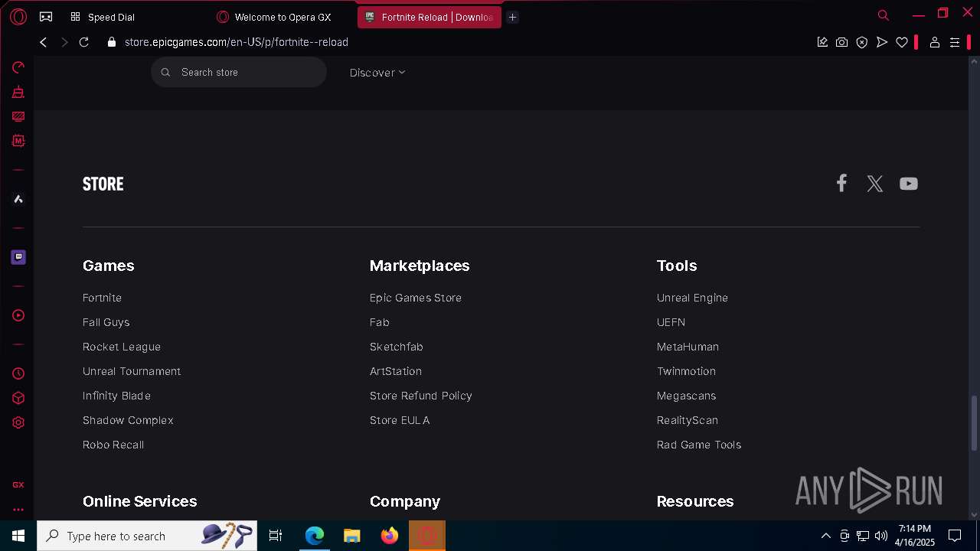View site lock security information

pos(112,42)
